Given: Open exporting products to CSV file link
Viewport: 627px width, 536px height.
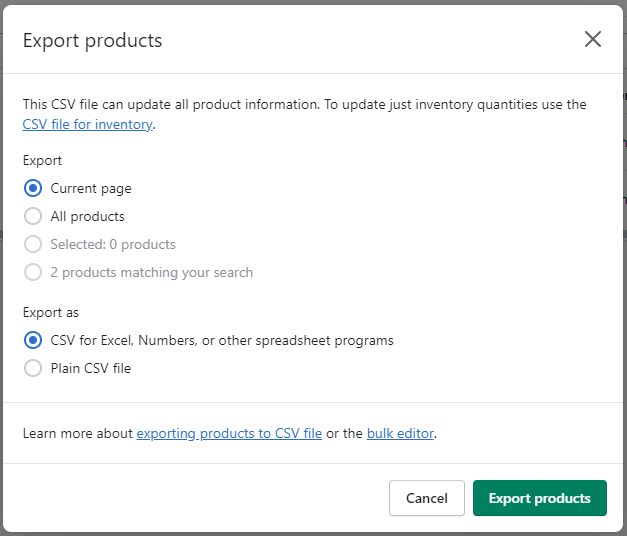Looking at the screenshot, I should pos(229,434).
